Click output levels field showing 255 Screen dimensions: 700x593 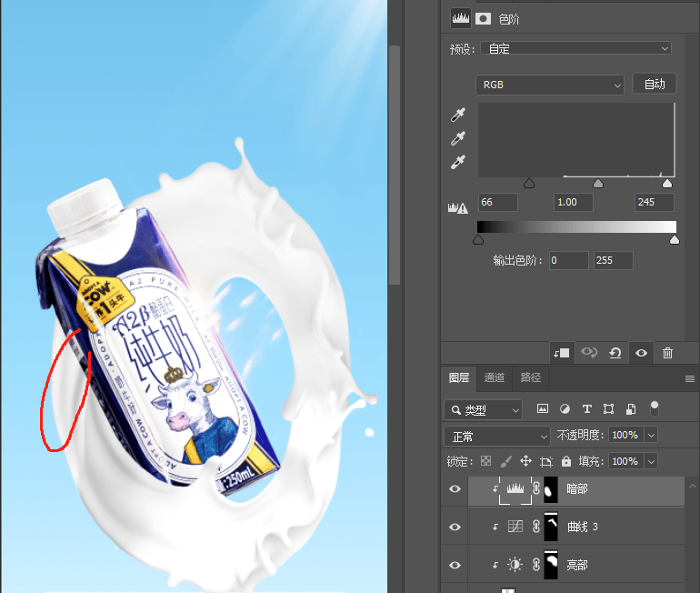614,260
